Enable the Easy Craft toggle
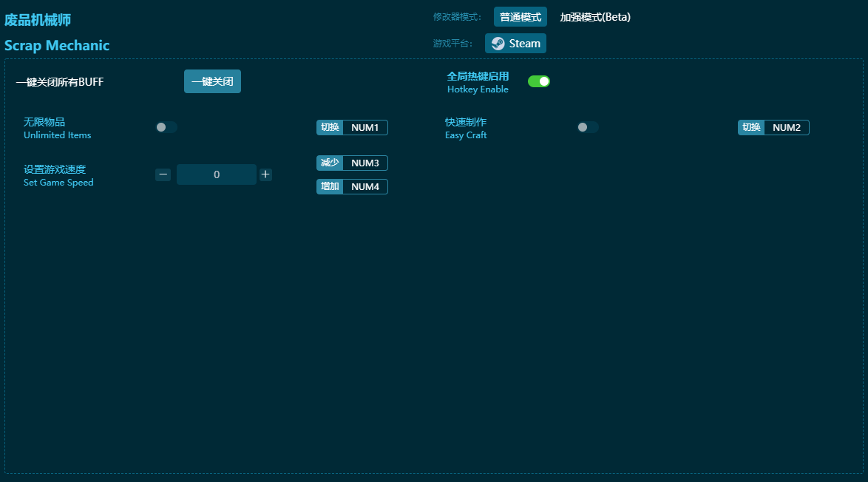 coord(588,127)
